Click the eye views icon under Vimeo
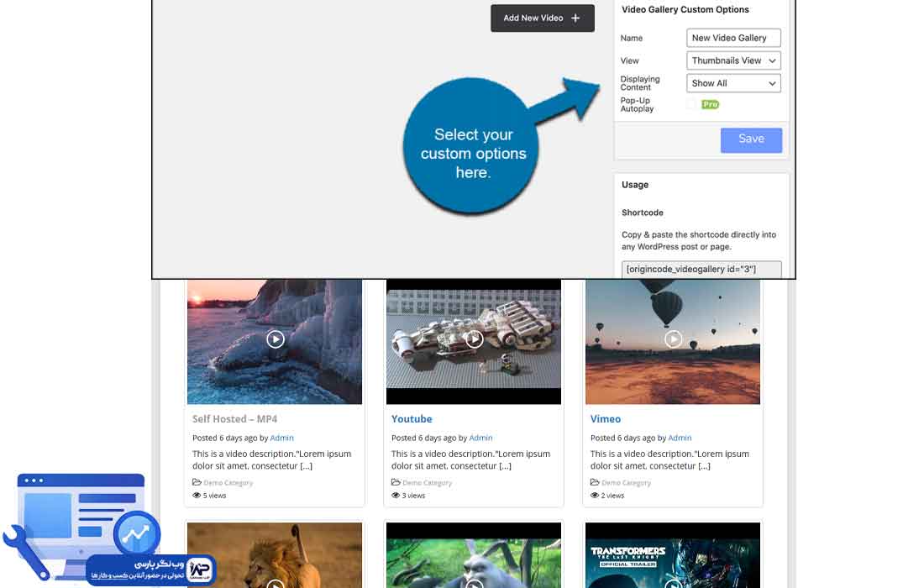Image resolution: width=924 pixels, height=588 pixels. 595,496
